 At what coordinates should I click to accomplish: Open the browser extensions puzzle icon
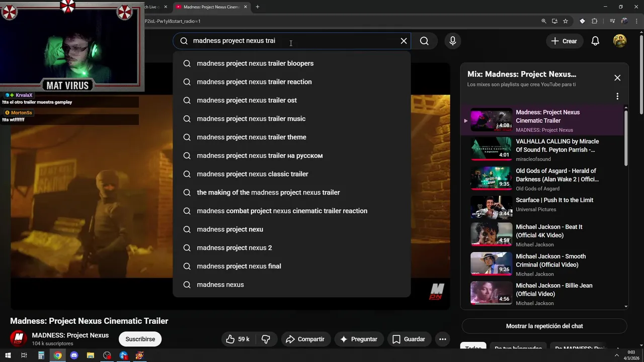pos(595,21)
